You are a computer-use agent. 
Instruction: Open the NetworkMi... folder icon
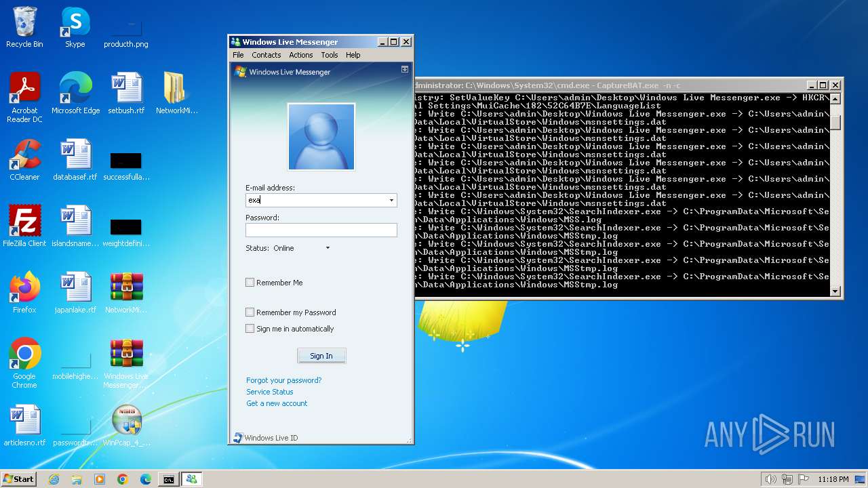(x=176, y=94)
